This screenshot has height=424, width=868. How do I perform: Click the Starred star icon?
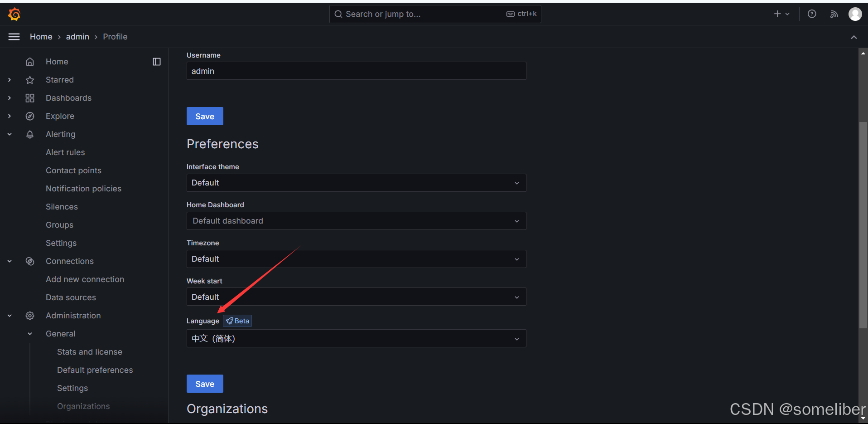pos(30,80)
